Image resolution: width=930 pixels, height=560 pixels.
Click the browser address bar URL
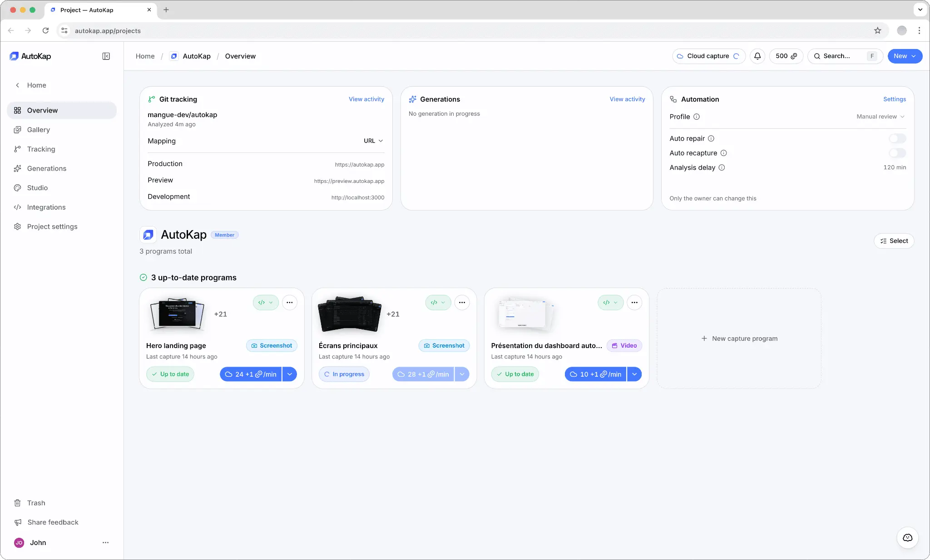coord(108,31)
